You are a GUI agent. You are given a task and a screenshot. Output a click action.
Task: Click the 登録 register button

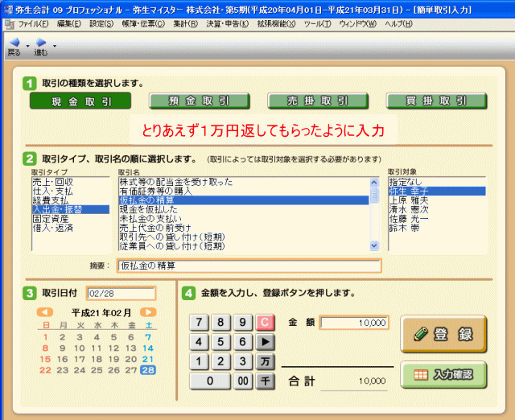coord(443,334)
